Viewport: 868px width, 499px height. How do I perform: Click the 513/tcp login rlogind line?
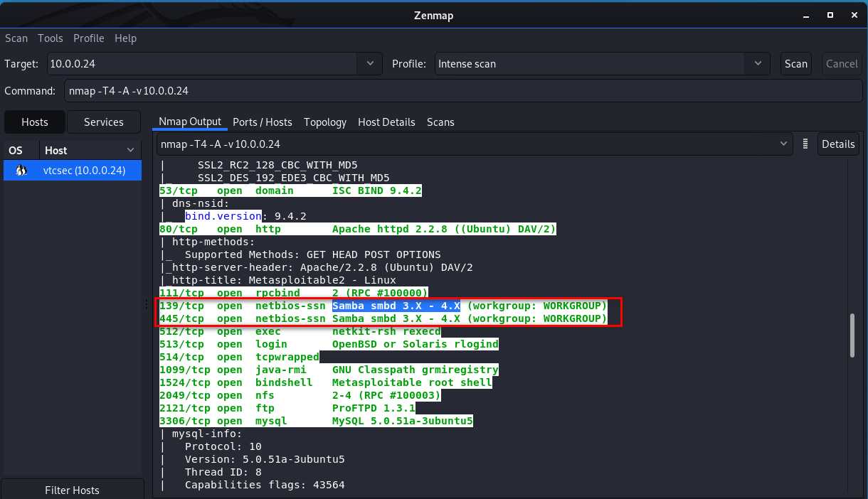[x=329, y=344]
